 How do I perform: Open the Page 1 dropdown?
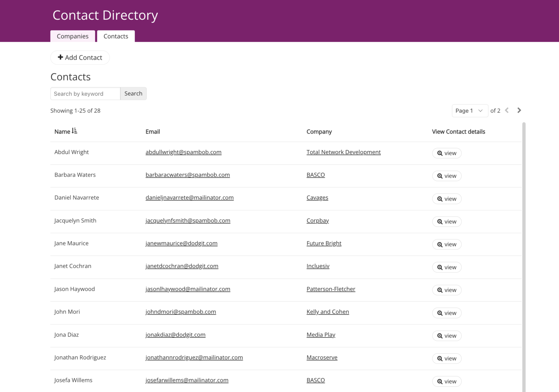click(x=470, y=111)
